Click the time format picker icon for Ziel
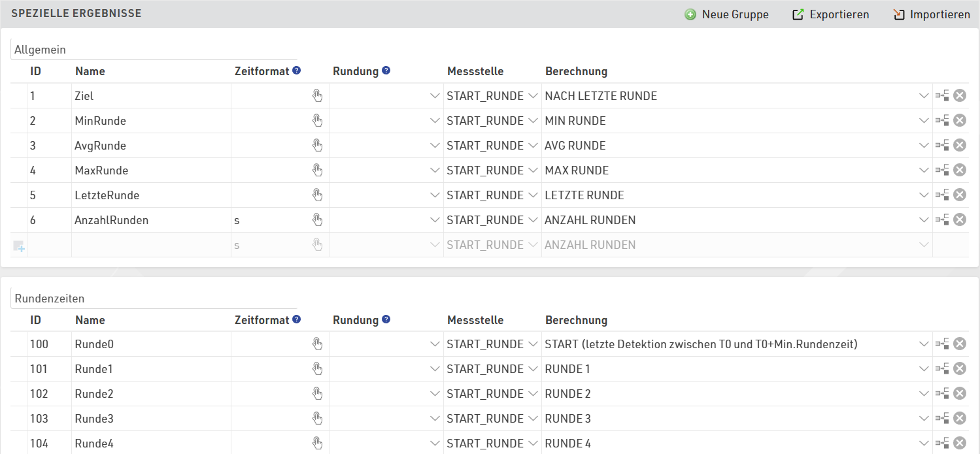980x454 pixels. click(x=317, y=96)
